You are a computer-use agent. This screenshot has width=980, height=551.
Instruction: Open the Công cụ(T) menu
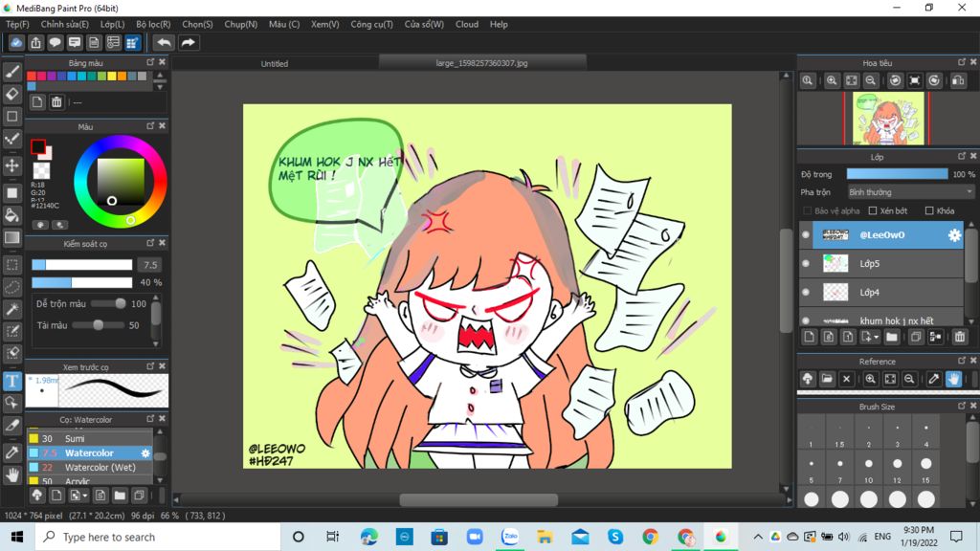pyautogui.click(x=372, y=24)
